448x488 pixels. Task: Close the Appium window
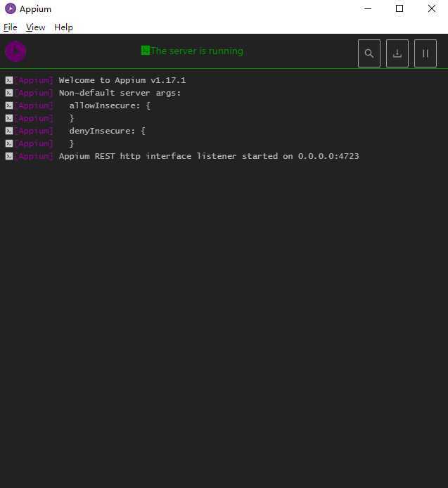(x=432, y=8)
